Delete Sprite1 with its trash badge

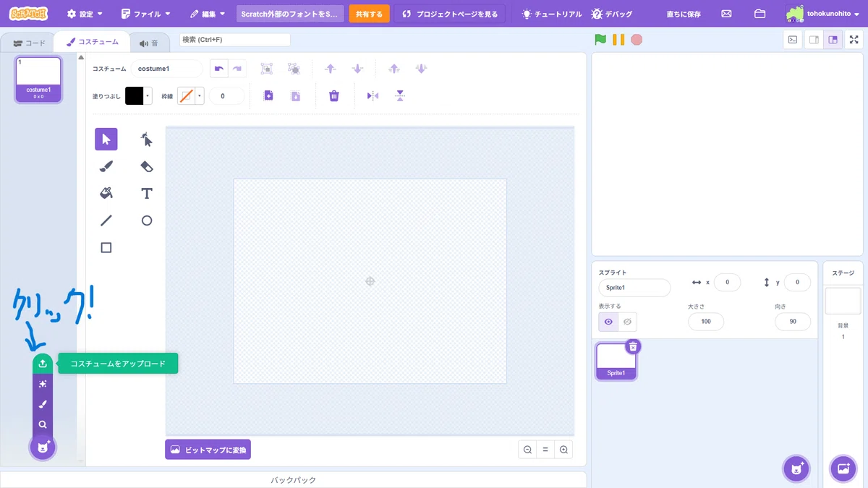tap(633, 346)
